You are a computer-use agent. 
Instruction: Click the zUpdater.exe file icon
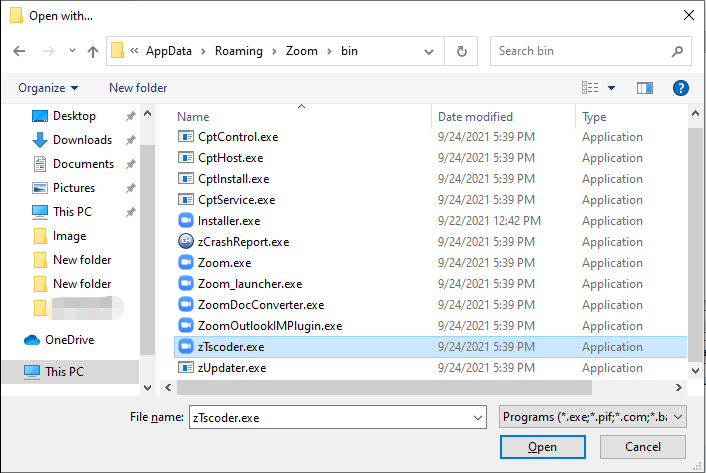[x=186, y=368]
